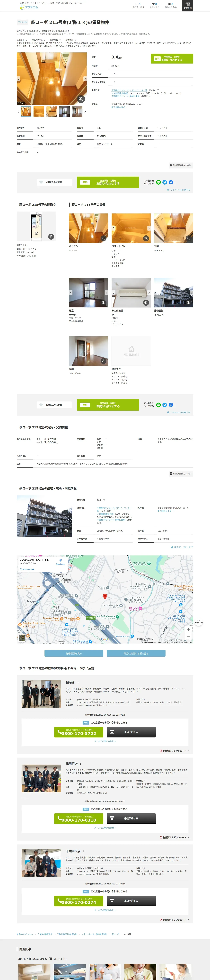Zoom the main gallery photo
This screenshot has width=210, height=980.
pos(81,99)
